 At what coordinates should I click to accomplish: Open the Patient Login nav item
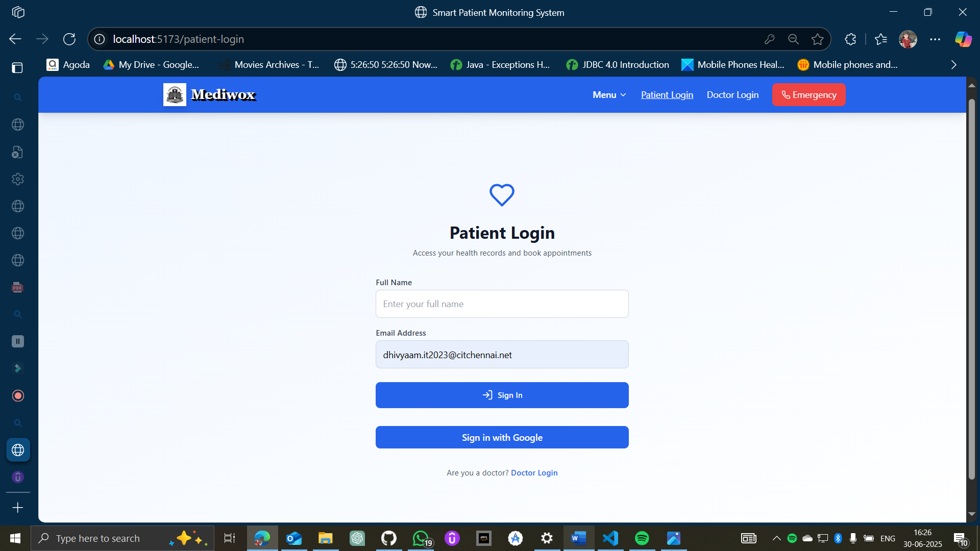667,95
